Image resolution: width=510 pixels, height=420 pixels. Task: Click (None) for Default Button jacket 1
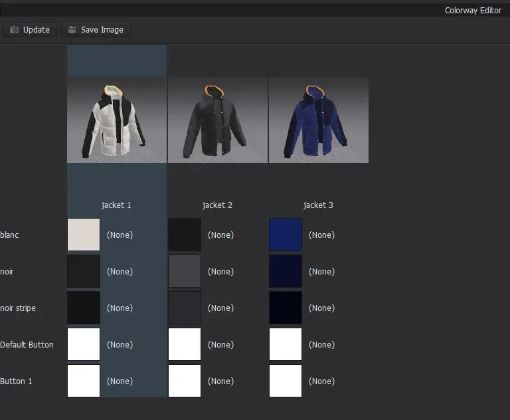coord(120,344)
